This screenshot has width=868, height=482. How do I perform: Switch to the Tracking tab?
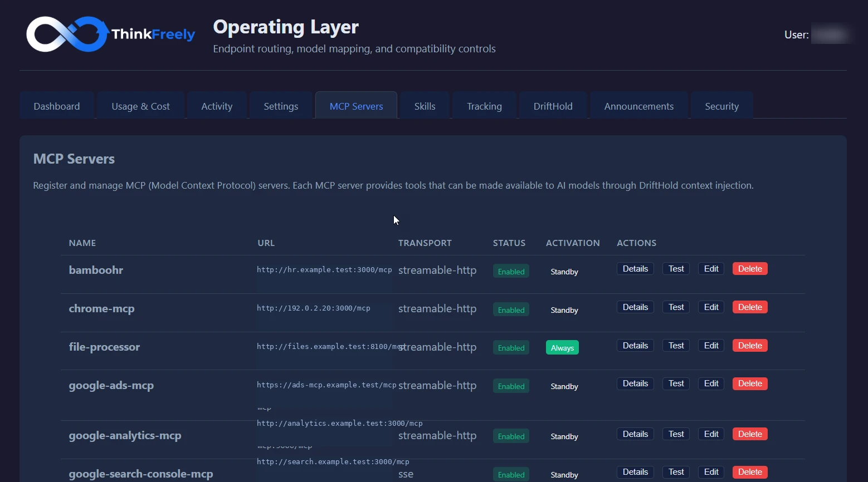pos(484,106)
